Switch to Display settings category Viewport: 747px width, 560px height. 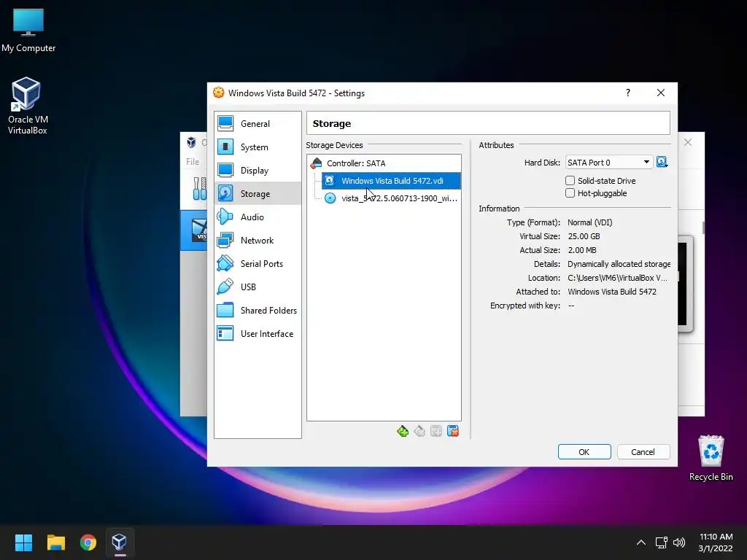click(x=258, y=171)
